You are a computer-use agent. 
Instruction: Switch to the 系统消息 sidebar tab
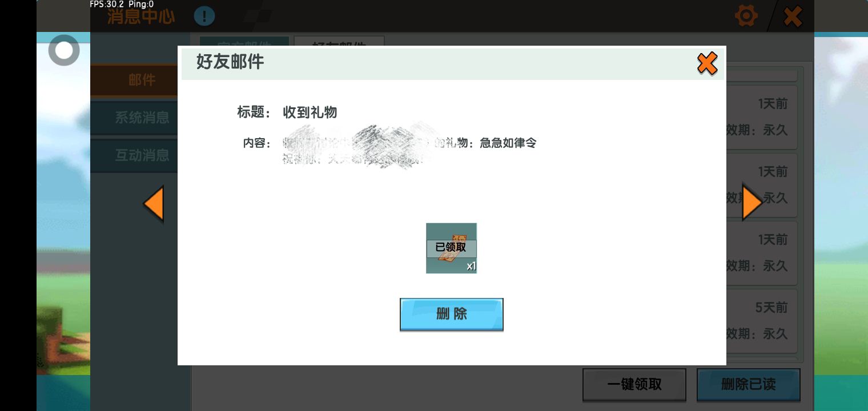142,118
